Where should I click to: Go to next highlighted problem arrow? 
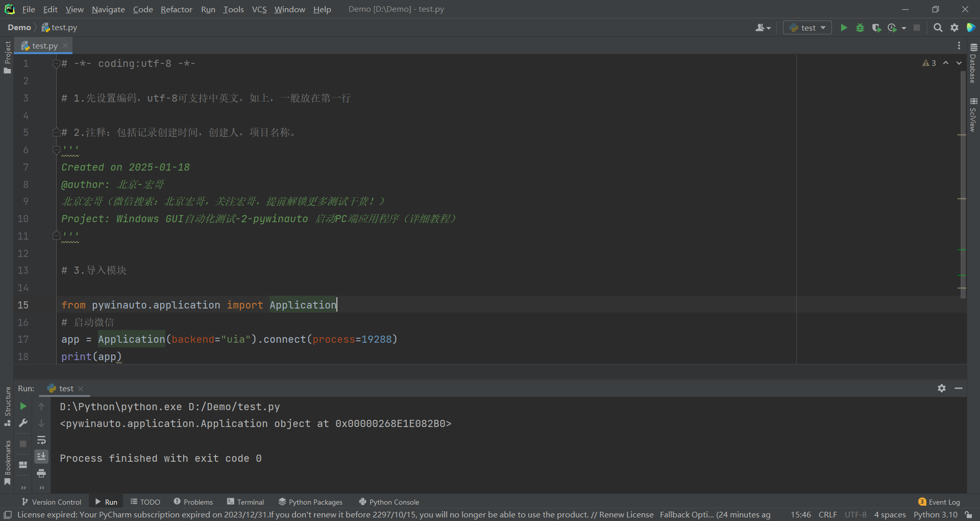click(959, 63)
